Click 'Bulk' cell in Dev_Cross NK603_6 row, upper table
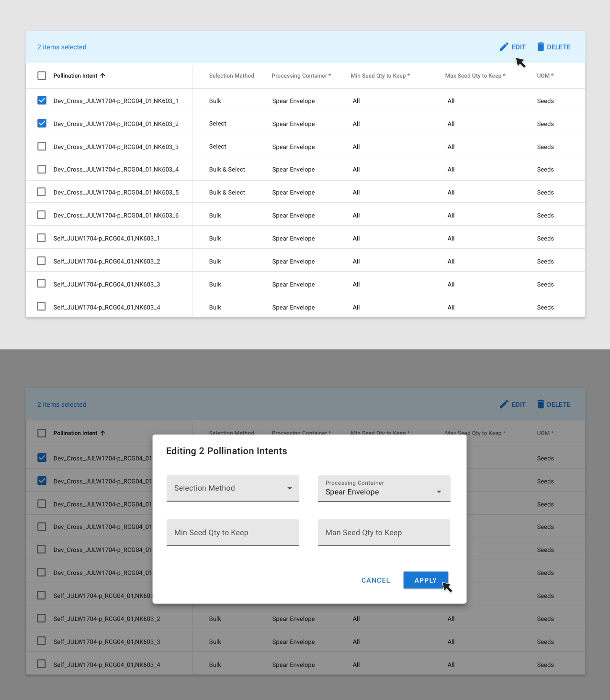The image size is (610, 700). [x=215, y=216]
